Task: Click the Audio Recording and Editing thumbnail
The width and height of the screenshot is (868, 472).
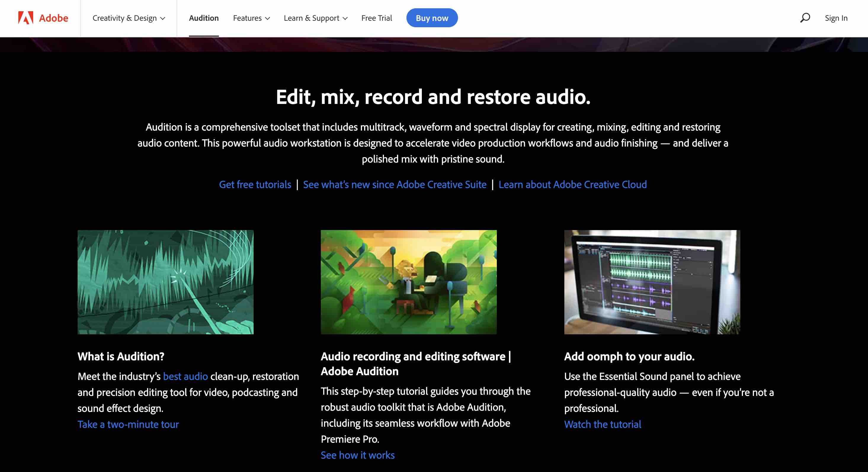Action: [409, 282]
